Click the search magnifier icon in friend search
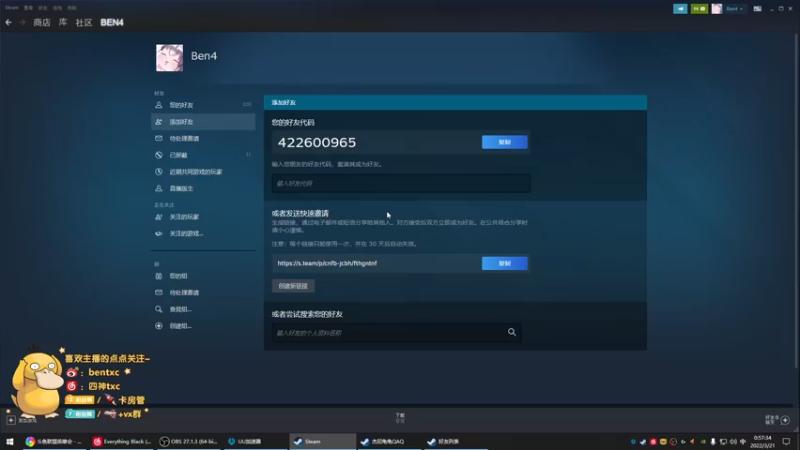Image resolution: width=800 pixels, height=450 pixels. 512,333
